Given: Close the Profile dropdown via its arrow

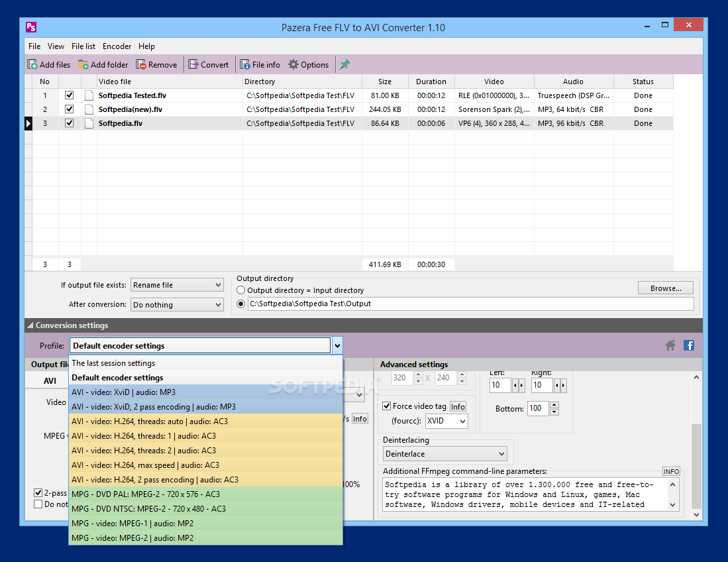Looking at the screenshot, I should [x=337, y=345].
